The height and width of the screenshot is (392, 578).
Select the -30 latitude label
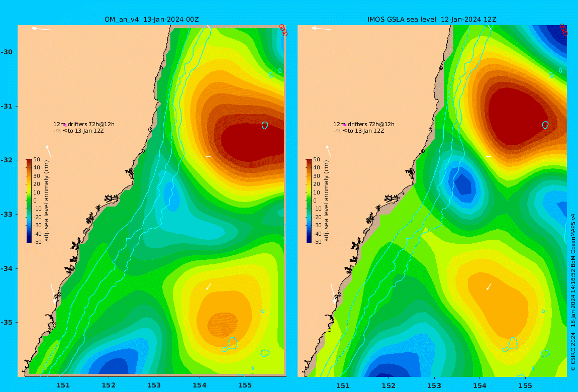pyautogui.click(x=6, y=52)
